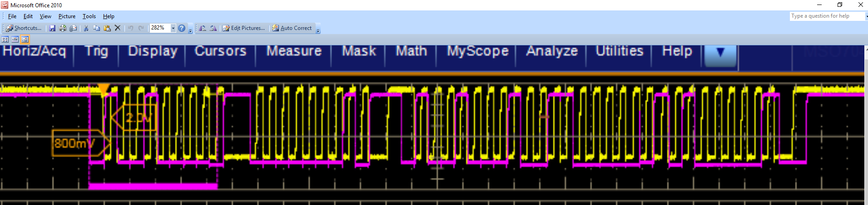Image resolution: width=868 pixels, height=205 pixels.
Task: Minimize the Microsoft Office 2010 window
Action: pos(819,5)
